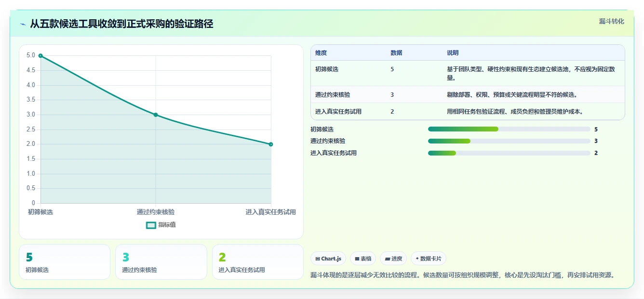Open the 进入真实任务试用 data card showing 2
The image size is (644, 299).
point(258,262)
